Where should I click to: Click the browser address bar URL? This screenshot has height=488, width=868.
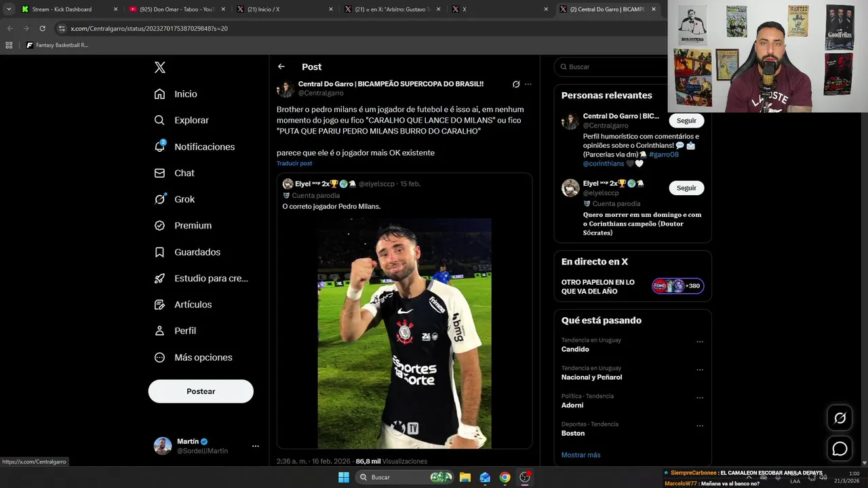tap(149, 28)
